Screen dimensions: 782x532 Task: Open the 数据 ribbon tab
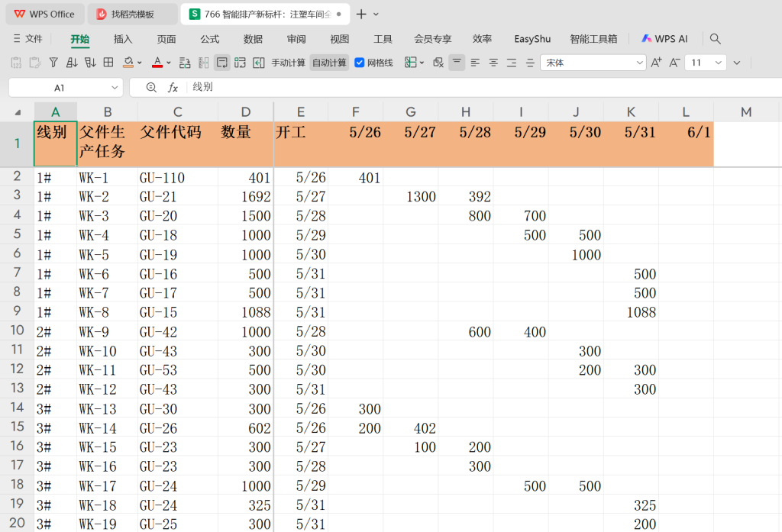click(253, 39)
